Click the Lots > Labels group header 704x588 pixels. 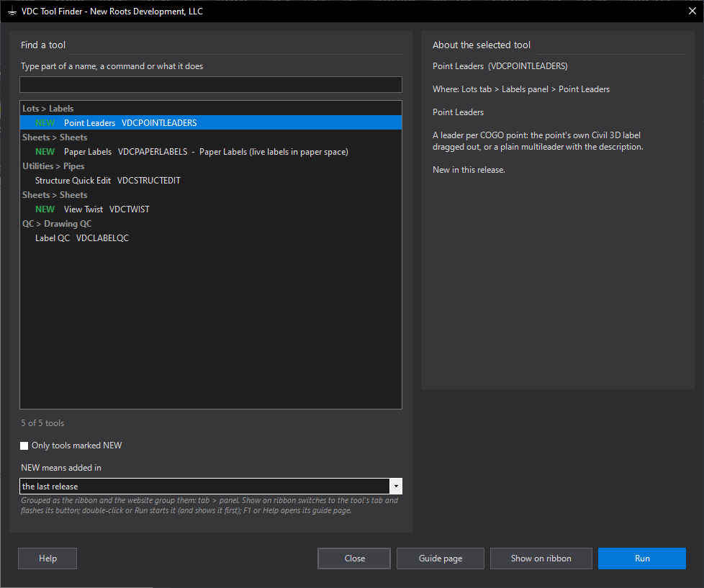coord(48,109)
